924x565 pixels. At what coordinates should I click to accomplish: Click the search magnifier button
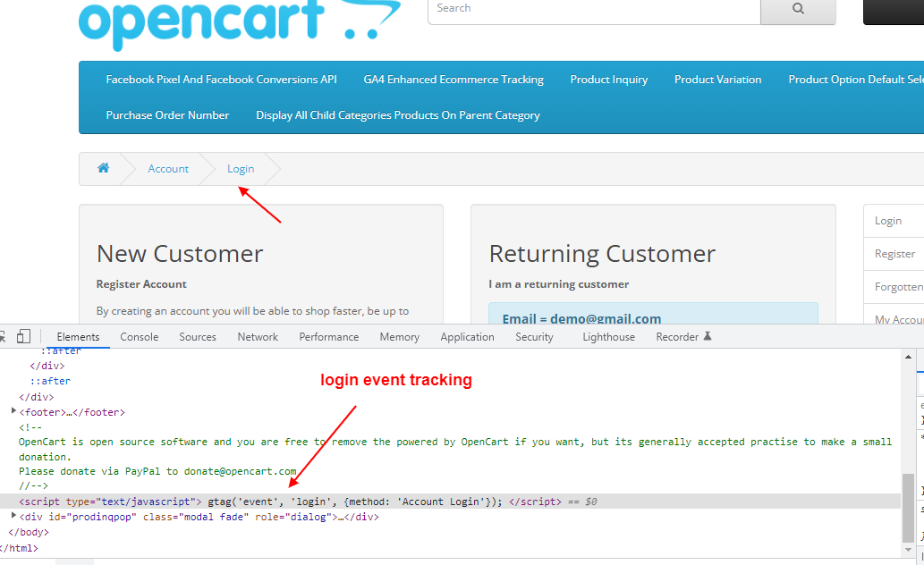(x=798, y=9)
